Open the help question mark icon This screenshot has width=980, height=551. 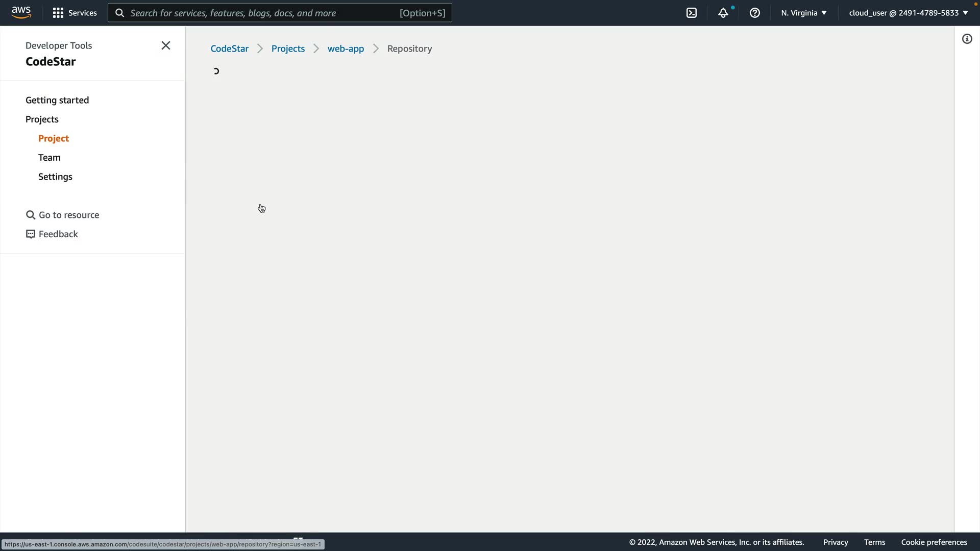(x=754, y=13)
